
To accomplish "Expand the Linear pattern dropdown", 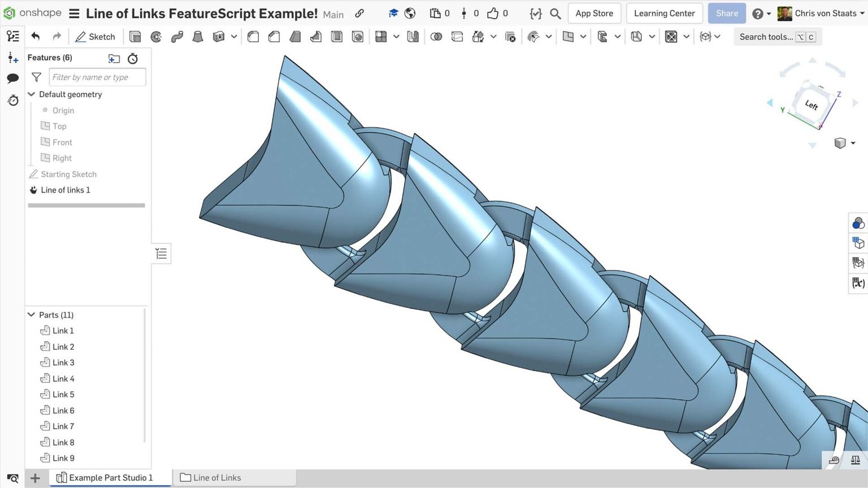I will [x=396, y=36].
